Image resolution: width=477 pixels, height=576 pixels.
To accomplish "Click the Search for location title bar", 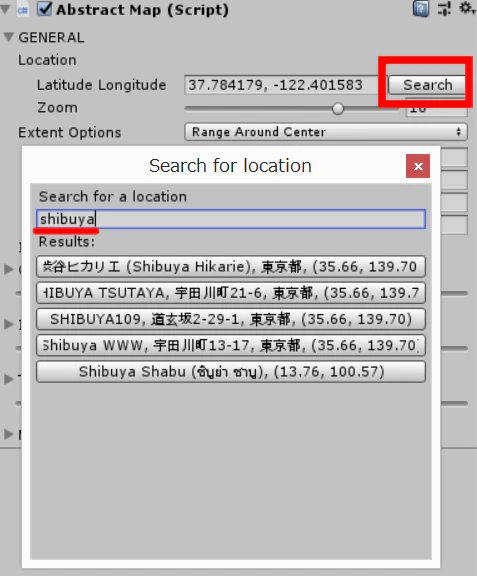I will pos(230,166).
